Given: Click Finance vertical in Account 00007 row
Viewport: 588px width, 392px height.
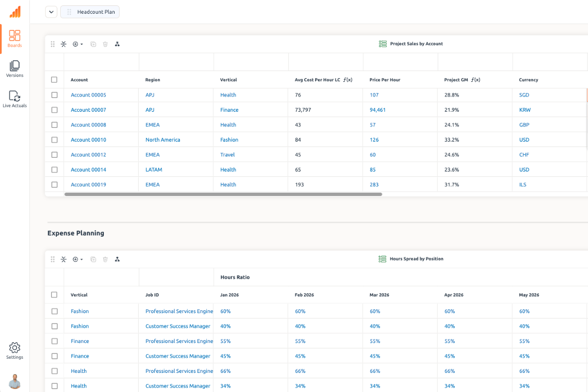Looking at the screenshot, I should (229, 110).
